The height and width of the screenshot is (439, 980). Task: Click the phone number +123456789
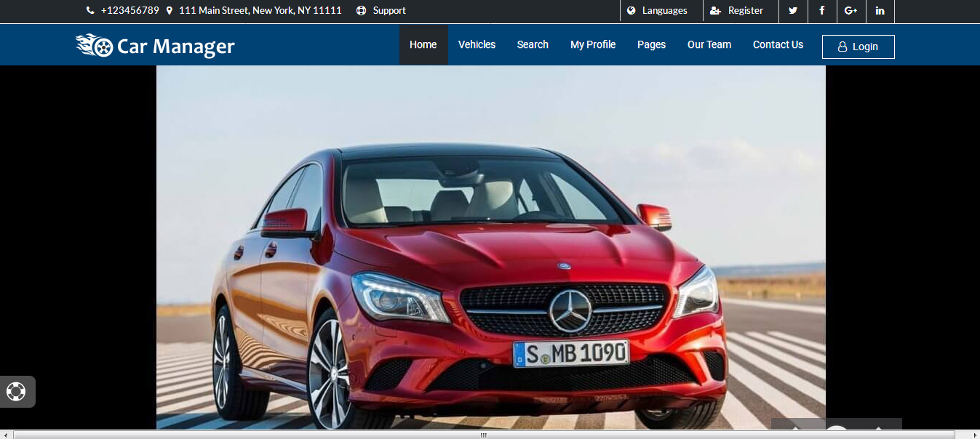pyautogui.click(x=130, y=11)
